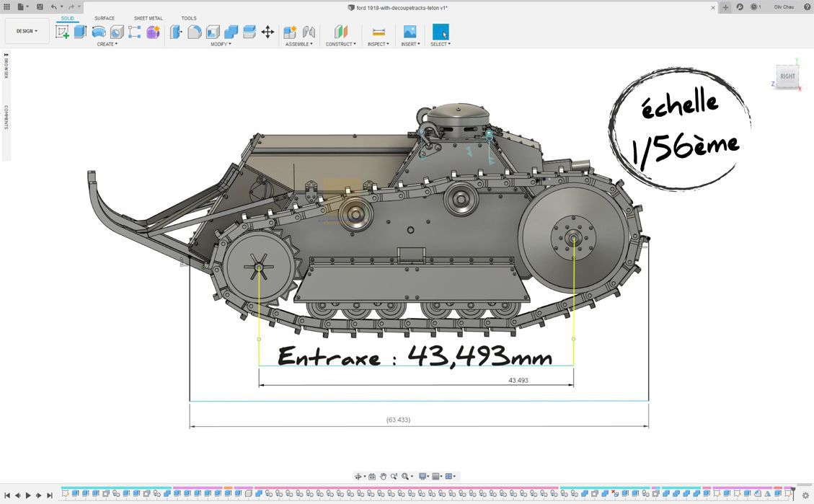
Task: Click the Create Sketch tool icon
Action: click(x=63, y=32)
